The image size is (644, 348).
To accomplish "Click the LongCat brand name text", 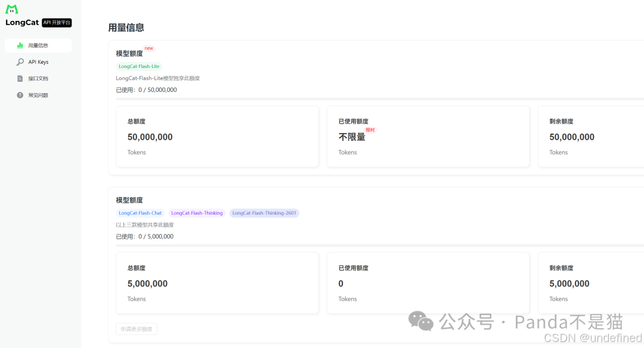I will point(22,23).
